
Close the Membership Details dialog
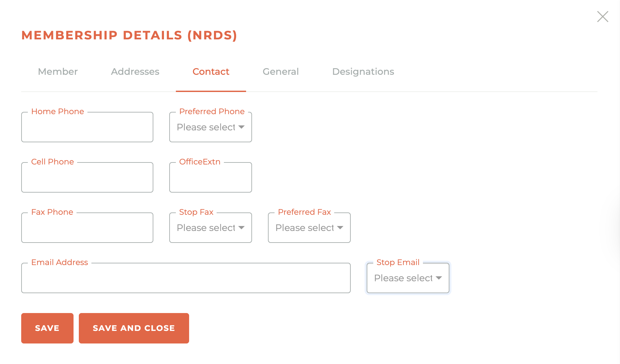click(602, 17)
